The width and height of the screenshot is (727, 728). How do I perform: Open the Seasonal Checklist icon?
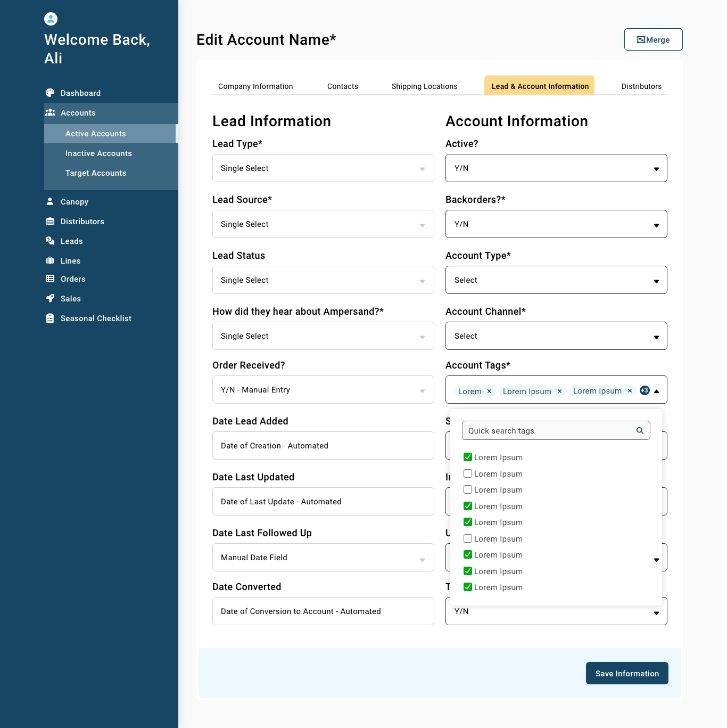click(x=50, y=318)
